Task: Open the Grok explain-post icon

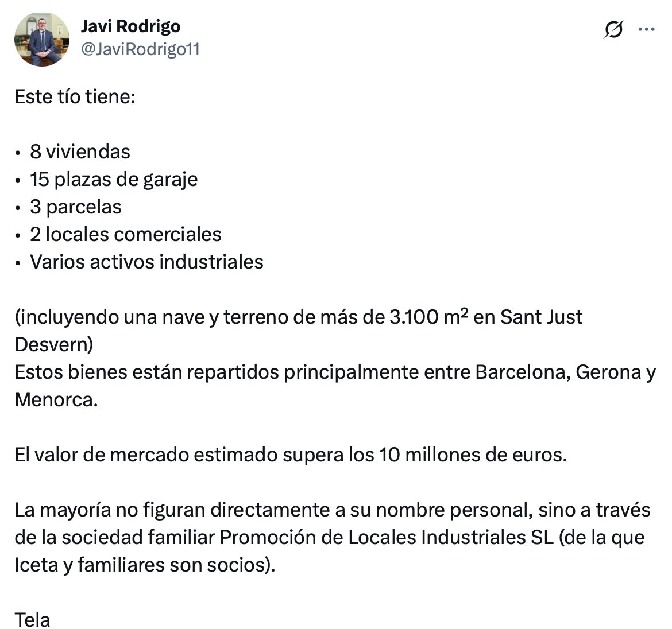Action: click(x=614, y=29)
